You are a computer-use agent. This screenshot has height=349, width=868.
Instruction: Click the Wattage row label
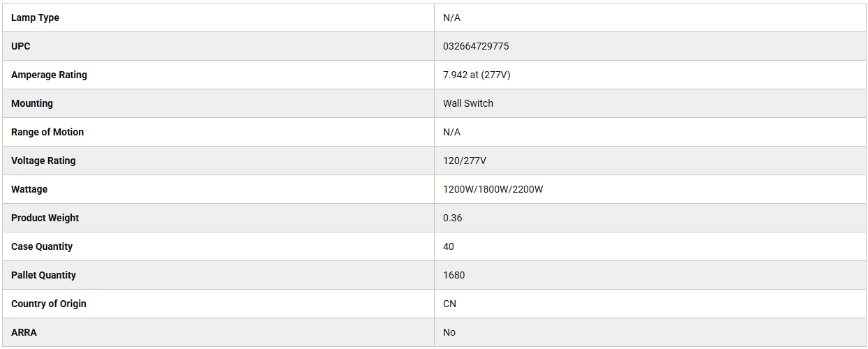29,189
